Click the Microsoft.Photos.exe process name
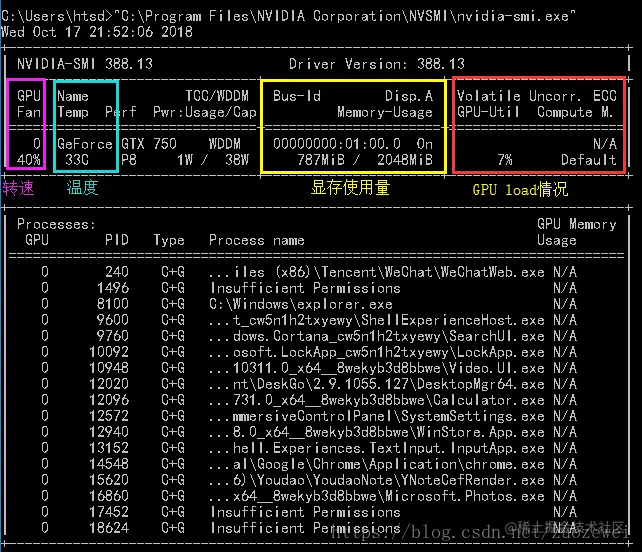This screenshot has height=552, width=642. pyautogui.click(x=377, y=496)
